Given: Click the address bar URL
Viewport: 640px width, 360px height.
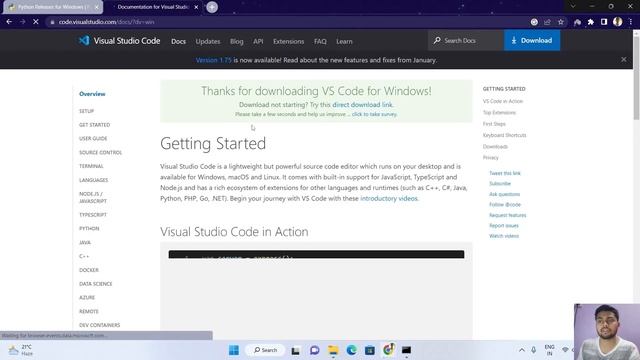Looking at the screenshot, I should point(106,22).
